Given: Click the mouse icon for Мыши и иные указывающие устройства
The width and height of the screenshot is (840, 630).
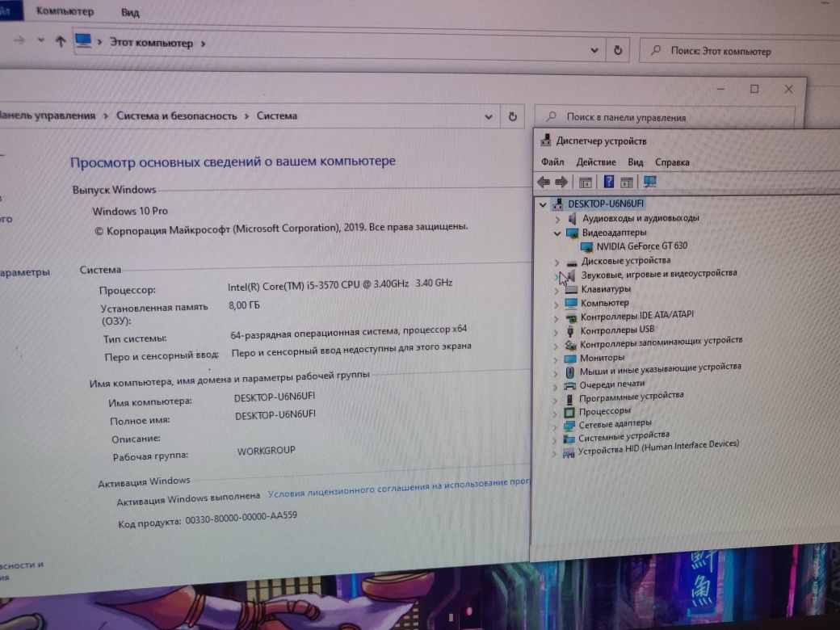Looking at the screenshot, I should click(x=570, y=372).
